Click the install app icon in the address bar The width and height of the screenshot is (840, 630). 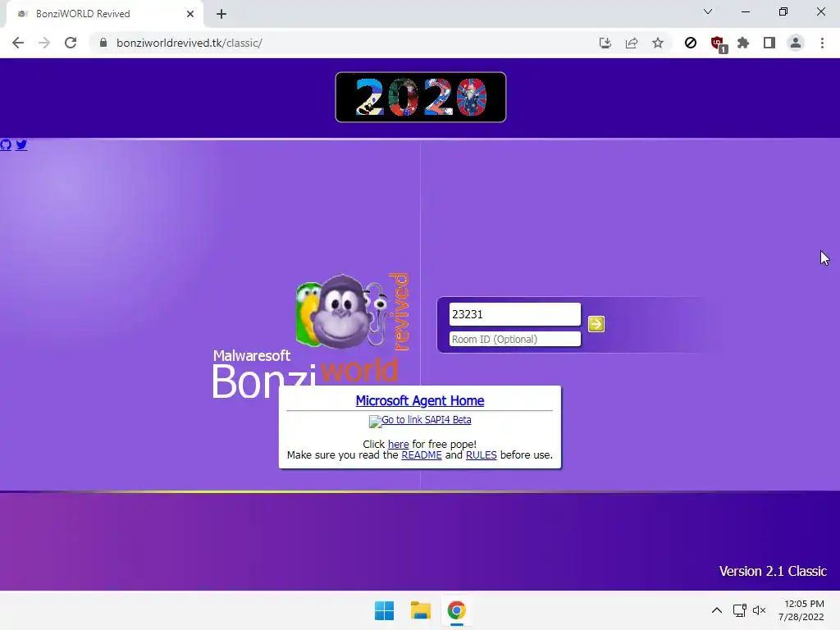(605, 43)
